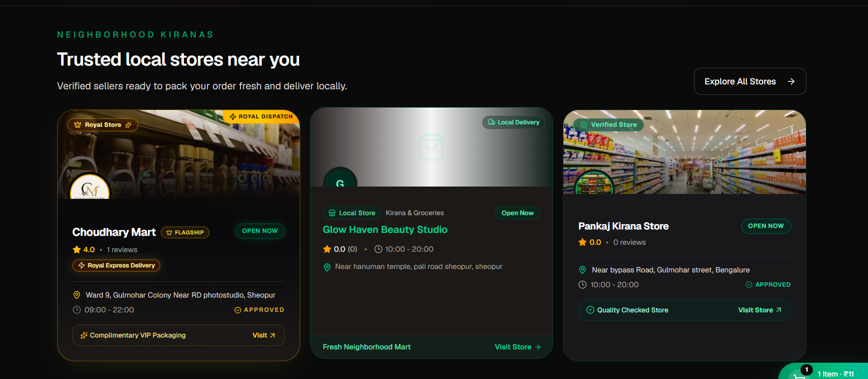Open Visit Store link for Pankaj Kirana
This screenshot has width=868, height=379.
(x=760, y=310)
